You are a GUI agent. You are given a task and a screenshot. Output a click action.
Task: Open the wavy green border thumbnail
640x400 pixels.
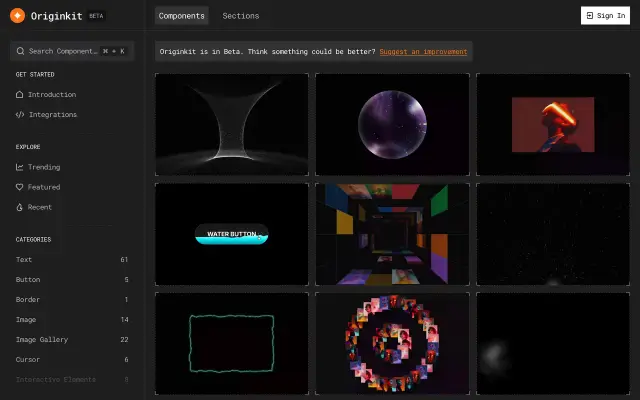pos(232,344)
